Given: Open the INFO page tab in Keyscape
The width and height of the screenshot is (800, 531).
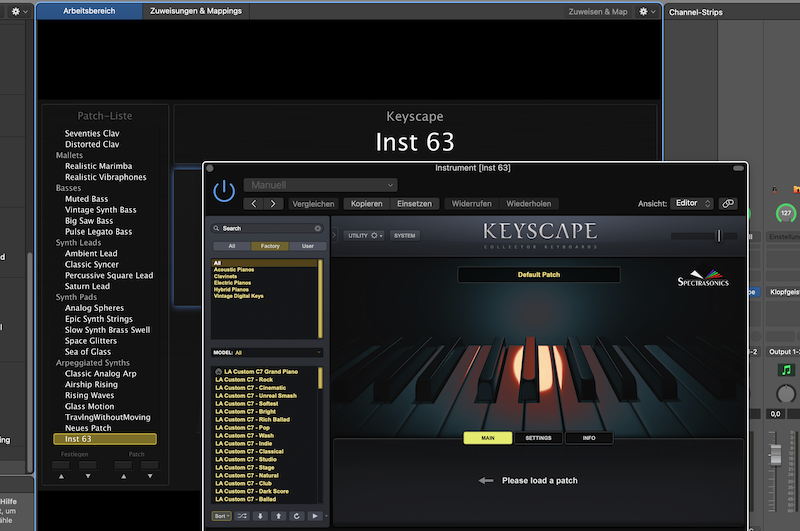Looking at the screenshot, I should click(x=589, y=438).
